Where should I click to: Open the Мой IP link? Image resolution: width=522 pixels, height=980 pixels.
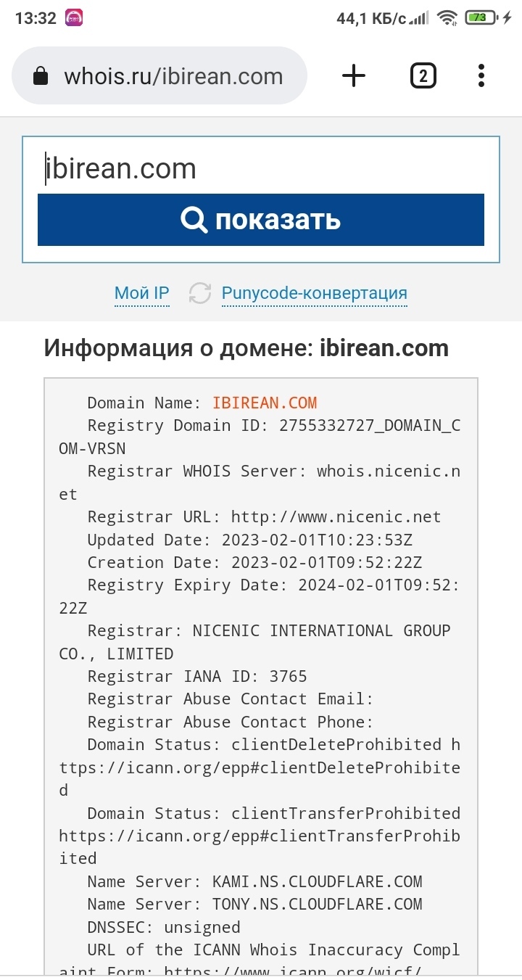pos(142,293)
